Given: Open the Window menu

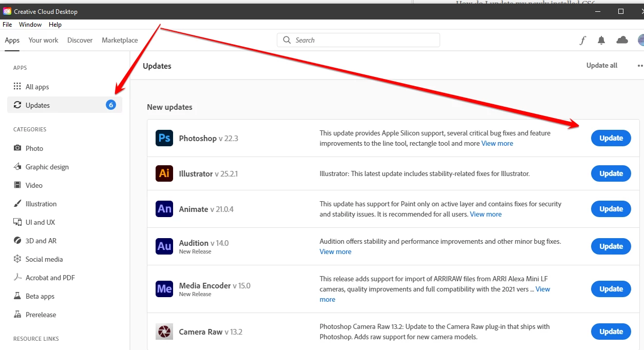Looking at the screenshot, I should (30, 25).
